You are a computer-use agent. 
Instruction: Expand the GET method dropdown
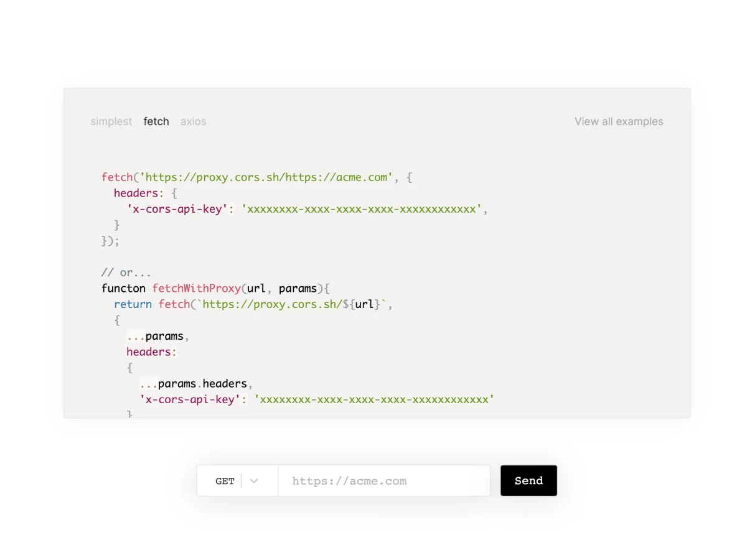tap(237, 481)
